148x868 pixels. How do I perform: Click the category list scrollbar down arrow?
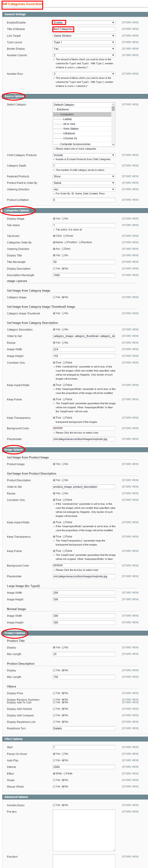113,144
